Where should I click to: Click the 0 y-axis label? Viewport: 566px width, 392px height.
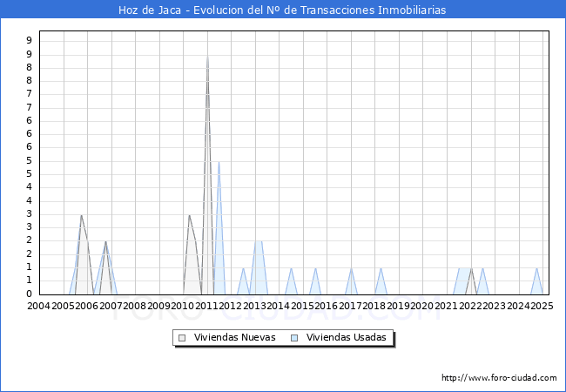pyautogui.click(x=30, y=294)
